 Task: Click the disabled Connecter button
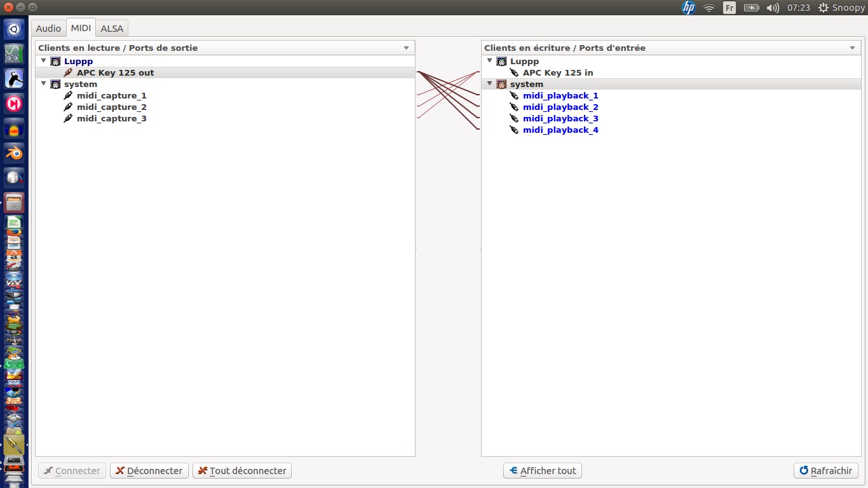tap(72, 471)
